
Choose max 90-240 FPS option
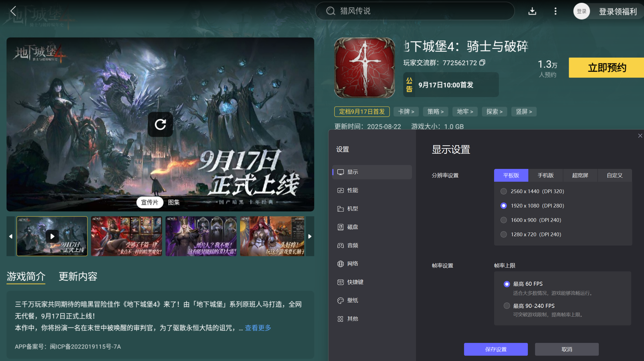pyautogui.click(x=507, y=306)
